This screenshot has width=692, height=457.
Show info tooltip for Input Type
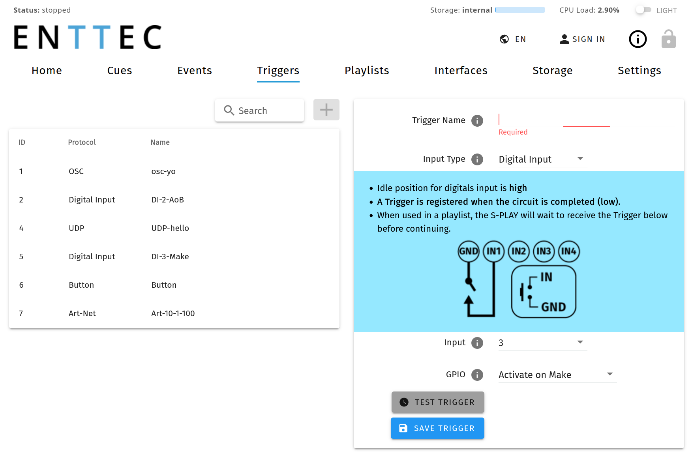click(477, 159)
